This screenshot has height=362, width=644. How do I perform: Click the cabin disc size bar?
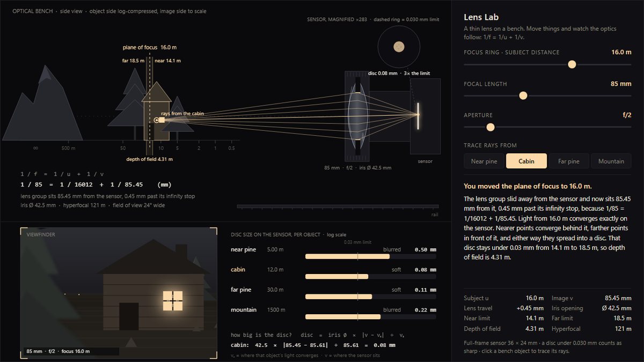(370, 277)
